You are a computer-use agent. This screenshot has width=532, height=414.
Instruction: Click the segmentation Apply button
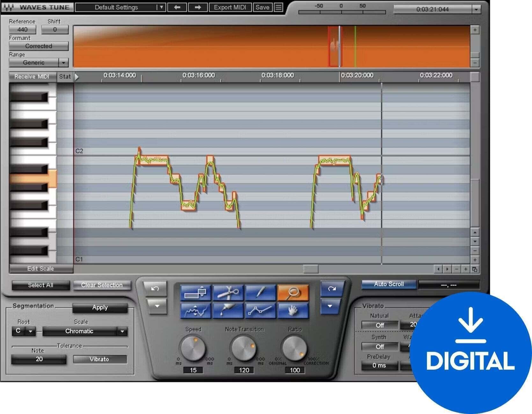pyautogui.click(x=100, y=308)
